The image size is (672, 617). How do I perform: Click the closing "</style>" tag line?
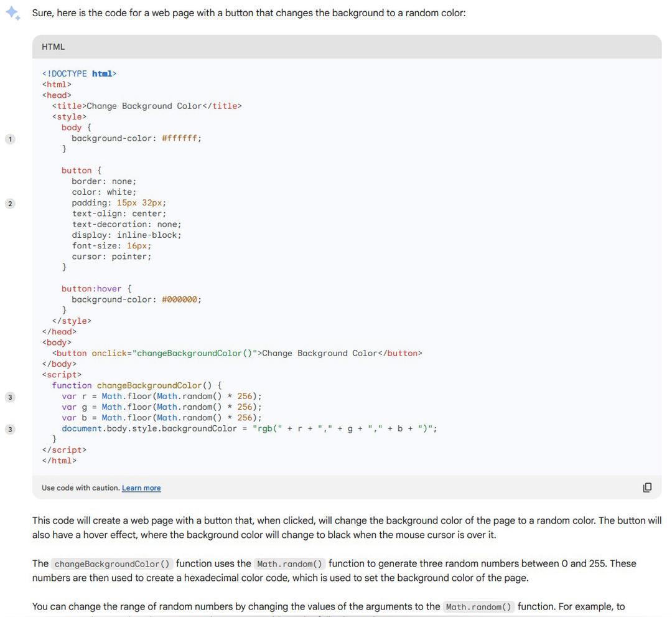72,321
